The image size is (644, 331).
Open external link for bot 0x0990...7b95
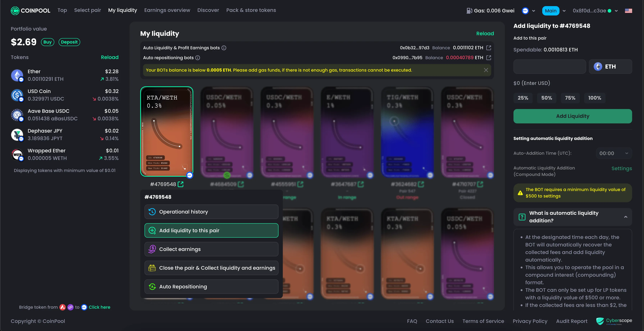click(x=488, y=58)
